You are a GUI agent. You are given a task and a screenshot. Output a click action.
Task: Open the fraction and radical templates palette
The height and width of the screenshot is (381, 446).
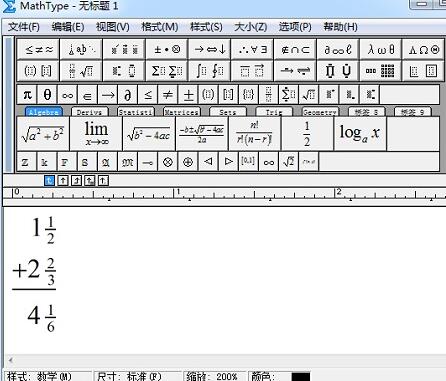click(81, 71)
